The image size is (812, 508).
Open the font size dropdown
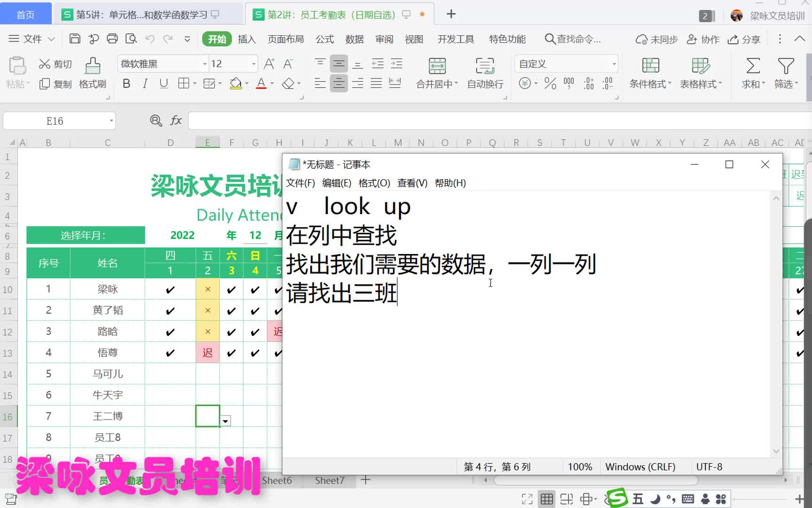tap(253, 63)
